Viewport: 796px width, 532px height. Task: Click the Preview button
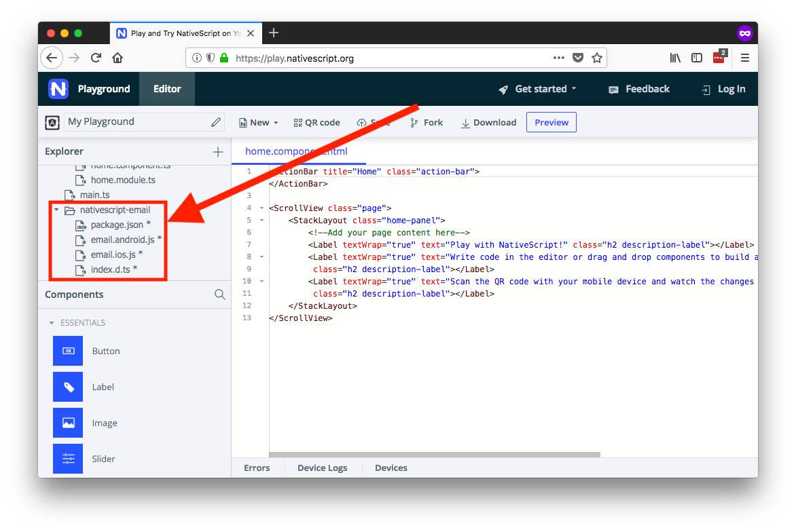pyautogui.click(x=551, y=122)
